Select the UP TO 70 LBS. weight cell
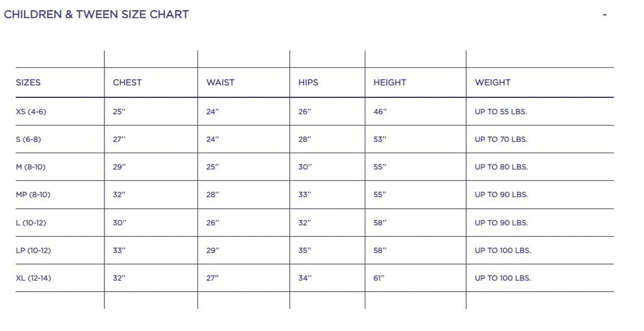Viewport: 644px width, 331px height. point(501,139)
